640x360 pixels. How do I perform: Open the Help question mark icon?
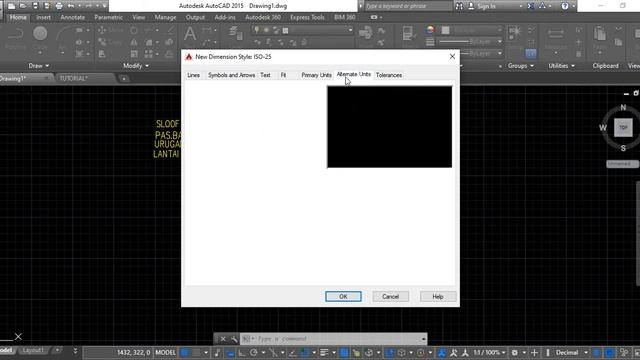565,6
